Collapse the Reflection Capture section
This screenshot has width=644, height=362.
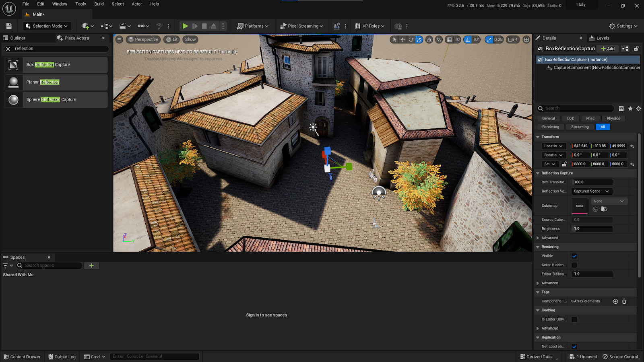(538, 173)
